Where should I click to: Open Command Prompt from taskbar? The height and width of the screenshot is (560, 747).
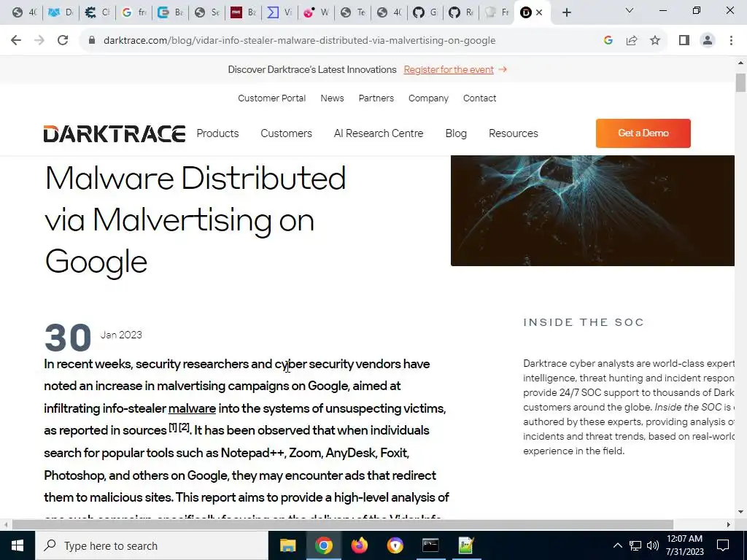coord(430,545)
